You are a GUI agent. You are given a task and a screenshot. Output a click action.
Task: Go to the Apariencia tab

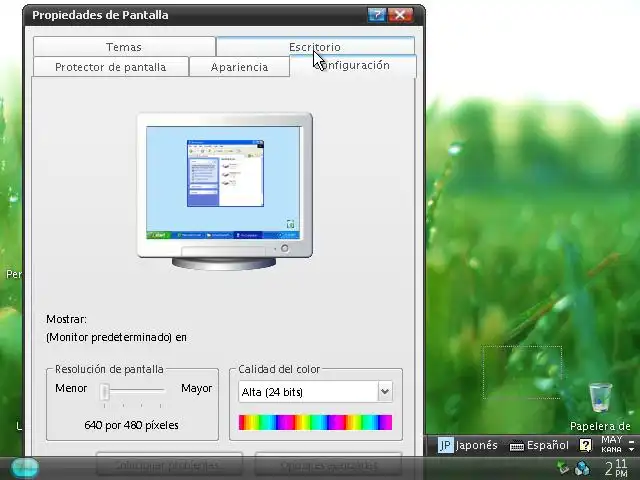tap(240, 67)
